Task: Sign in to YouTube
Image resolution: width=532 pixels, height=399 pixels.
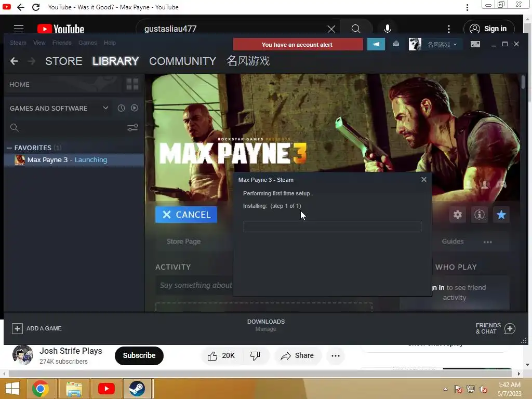Action: tap(488, 29)
